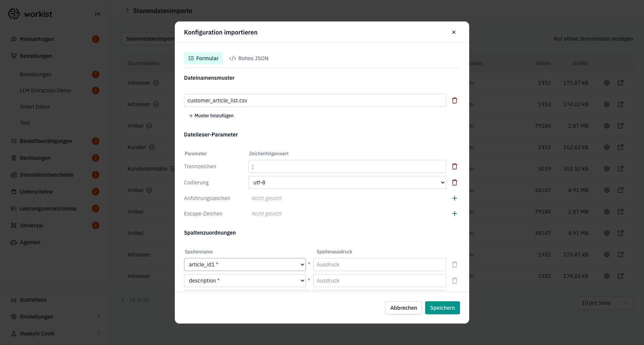Click the Ausdruck field for article_id1

[x=379, y=264]
